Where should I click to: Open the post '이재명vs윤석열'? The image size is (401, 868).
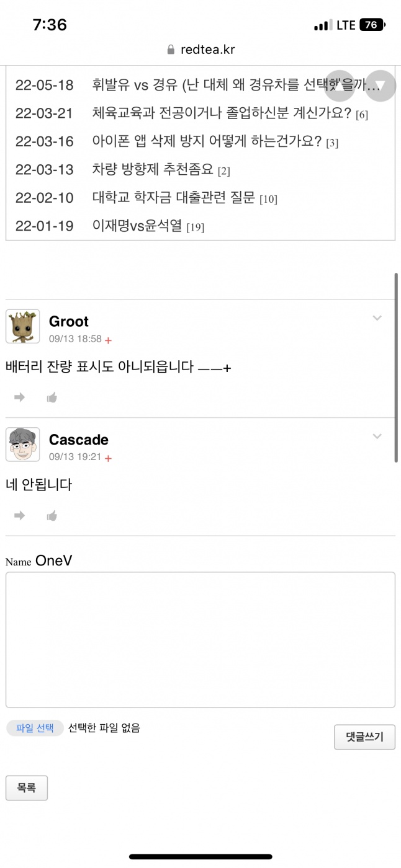137,226
